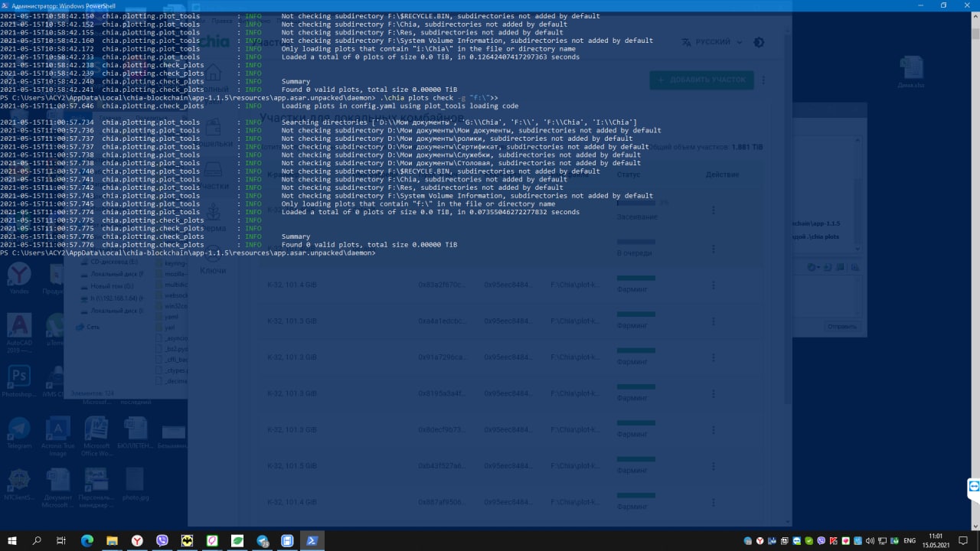Select the AutoCAD 2019 desktop shortcut
Viewport: 980px width, 551px height.
(x=19, y=333)
